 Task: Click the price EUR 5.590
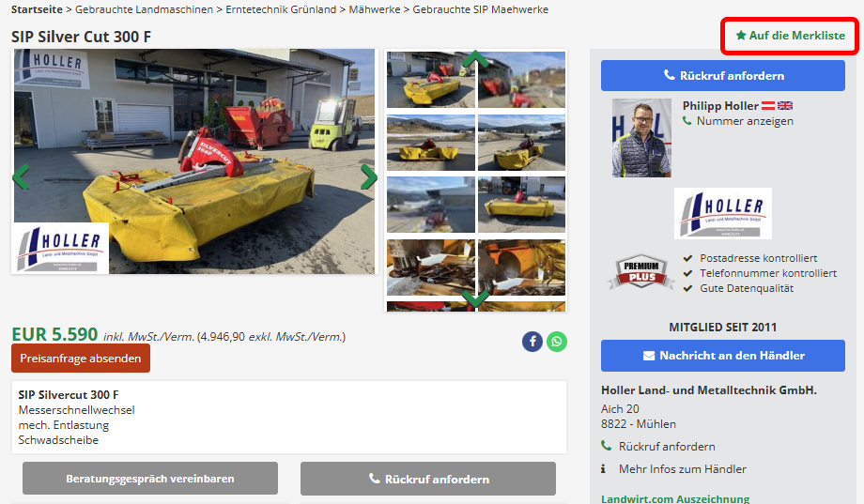click(54, 334)
